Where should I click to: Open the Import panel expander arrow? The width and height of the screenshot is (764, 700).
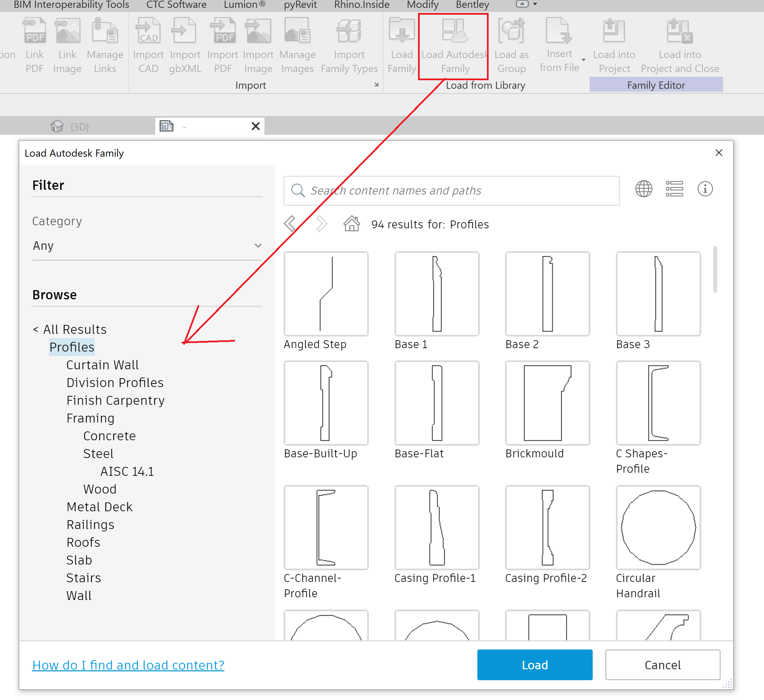click(x=376, y=85)
